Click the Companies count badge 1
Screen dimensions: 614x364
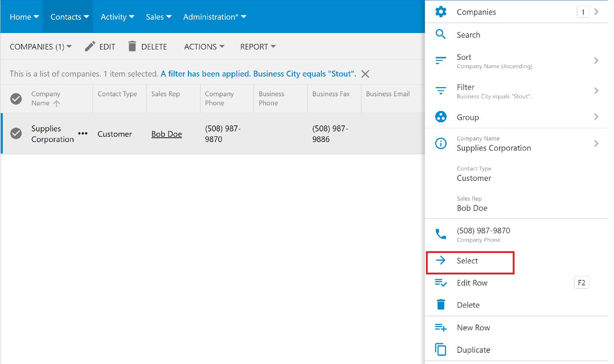583,12
